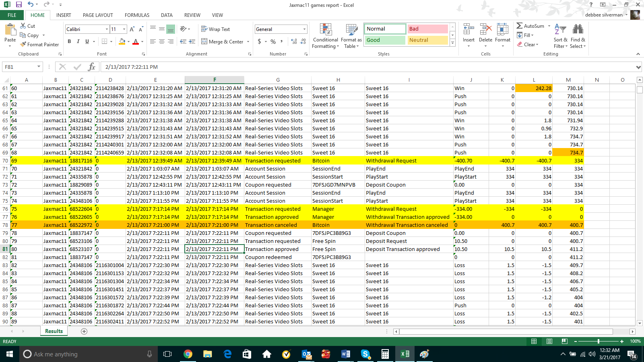Click the Borders icon

(x=105, y=41)
